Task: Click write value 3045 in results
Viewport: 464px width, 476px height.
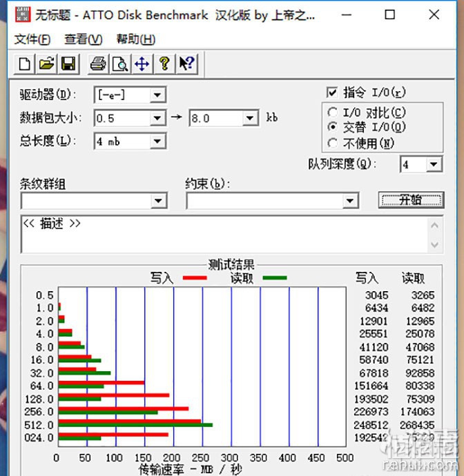Action: 377,295
